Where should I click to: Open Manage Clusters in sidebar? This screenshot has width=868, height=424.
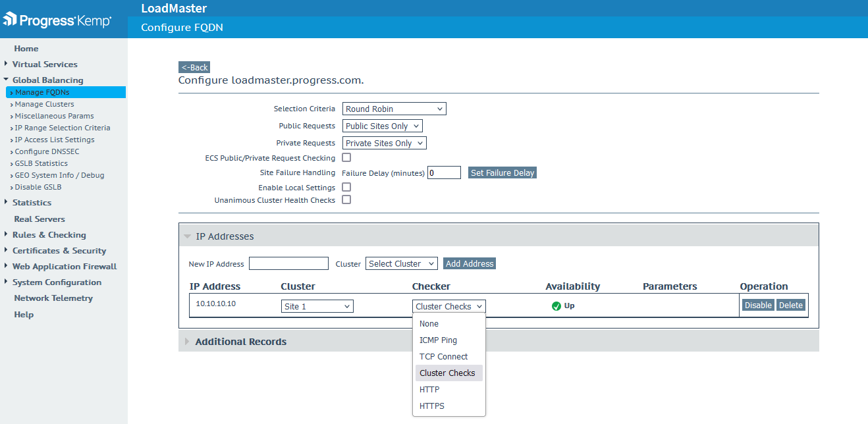click(x=45, y=104)
